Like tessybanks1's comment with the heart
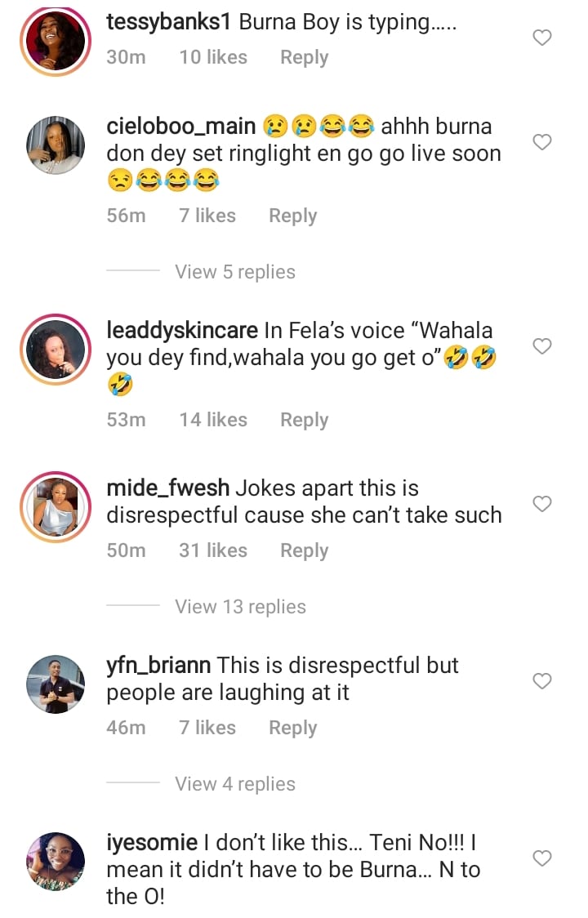This screenshot has width=588, height=918. [x=542, y=38]
